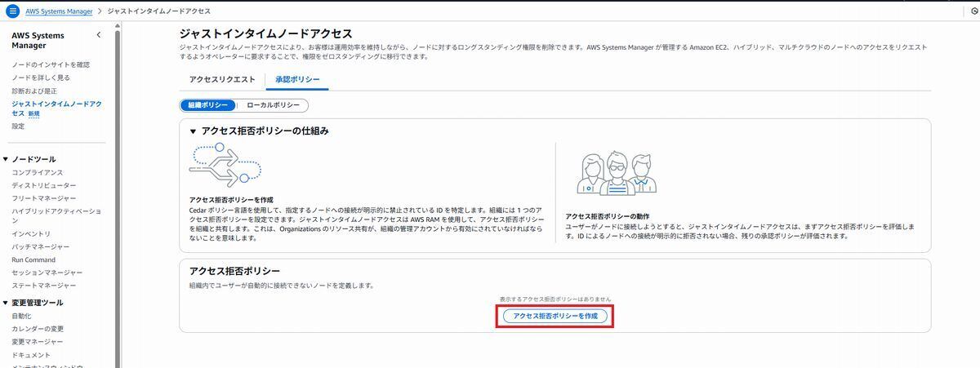Image resolution: width=980 pixels, height=368 pixels.
Task: Click the three users illustration
Action: [x=617, y=173]
